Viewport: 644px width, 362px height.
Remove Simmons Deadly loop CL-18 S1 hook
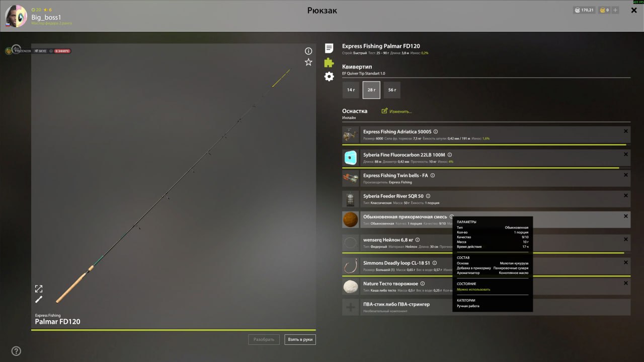coord(626,262)
